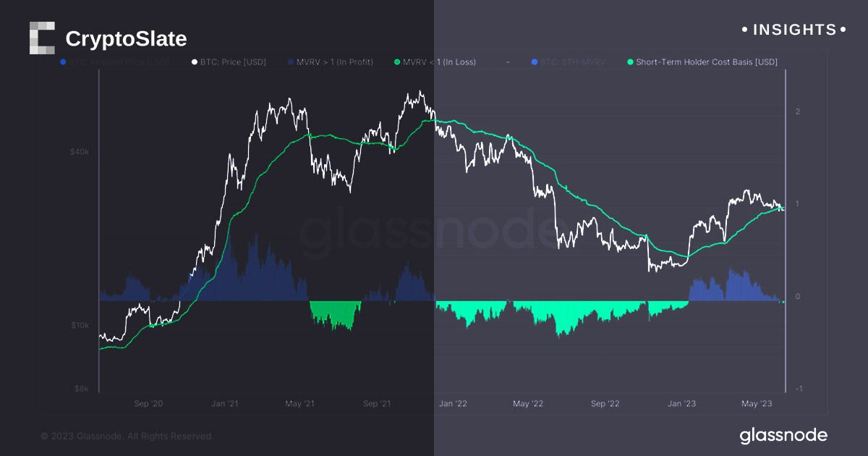Open the CryptoSlate wordmark link
The height and width of the screenshot is (456, 868).
pyautogui.click(x=126, y=38)
